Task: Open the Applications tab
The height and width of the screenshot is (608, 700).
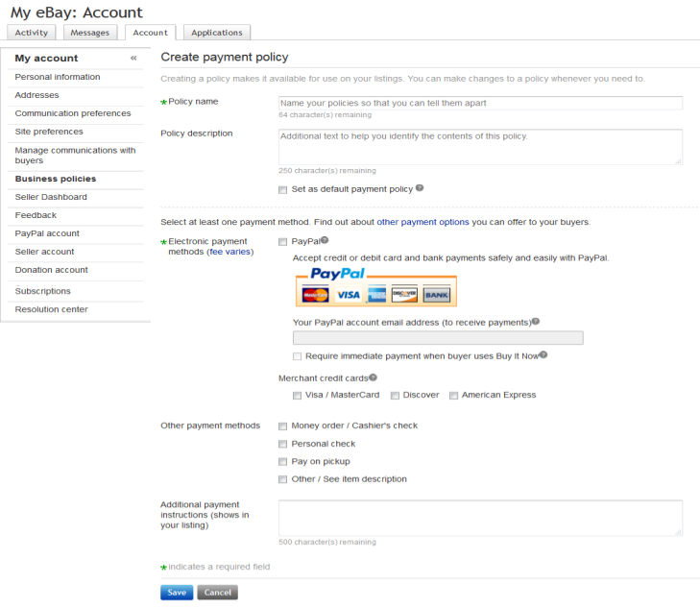Action: (x=217, y=33)
